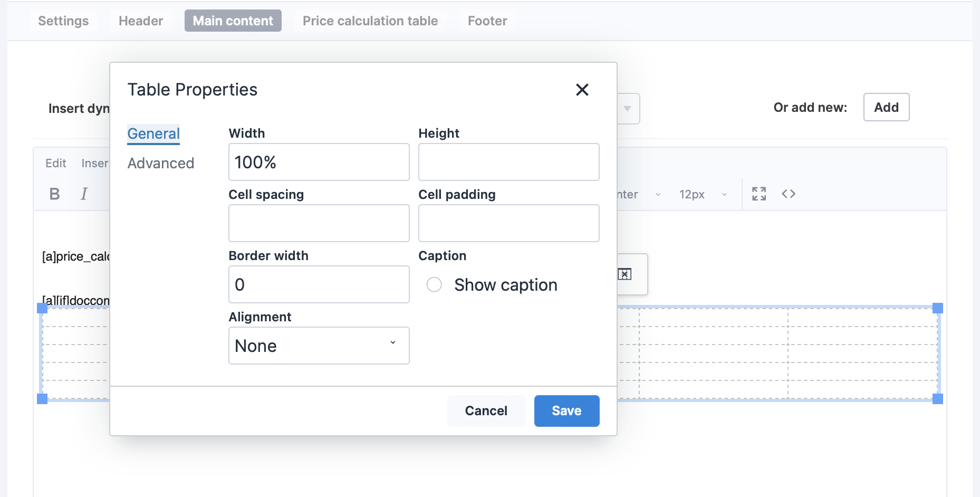This screenshot has width=980, height=497.
Task: Open fullscreen mode for the editor
Action: (x=758, y=194)
